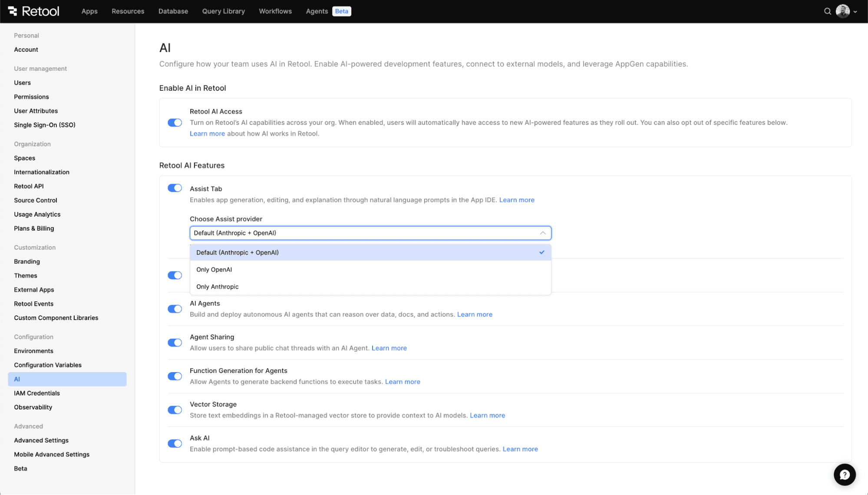This screenshot has height=495, width=868.
Task: Expand the account menu chevron beside the avatar
Action: pos(856,12)
